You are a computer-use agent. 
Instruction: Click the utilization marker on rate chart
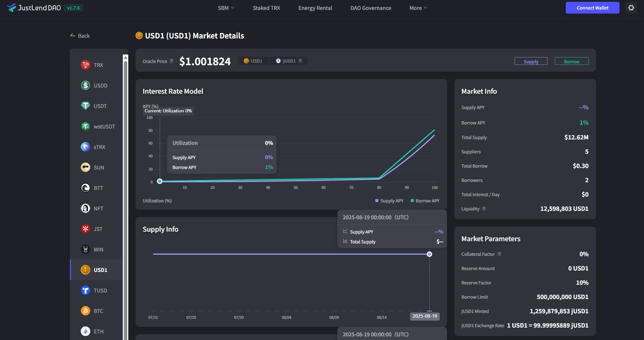160,181
